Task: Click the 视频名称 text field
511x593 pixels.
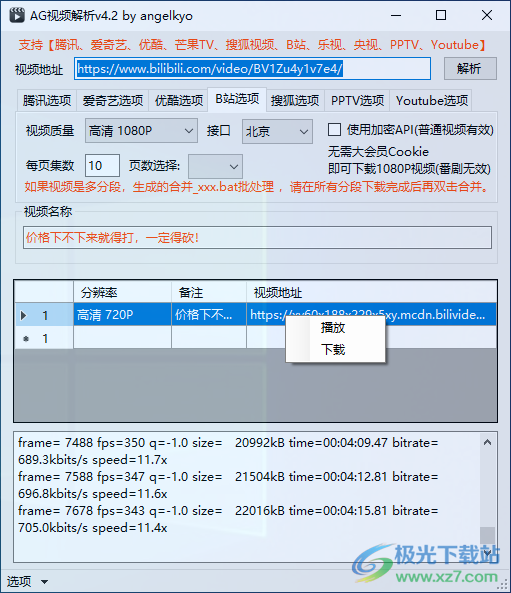Action: tap(257, 238)
